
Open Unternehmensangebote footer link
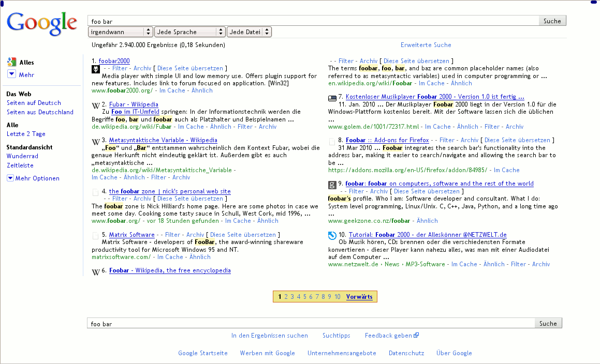coord(342,353)
